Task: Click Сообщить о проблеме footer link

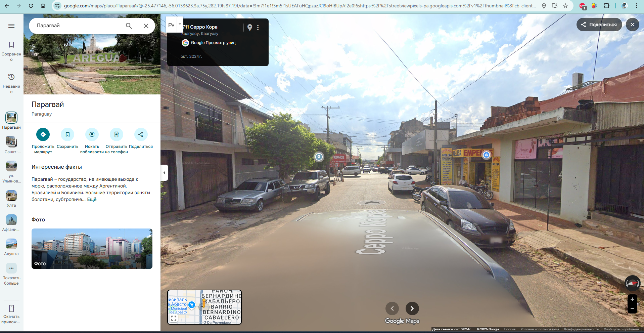Action: pos(621,329)
